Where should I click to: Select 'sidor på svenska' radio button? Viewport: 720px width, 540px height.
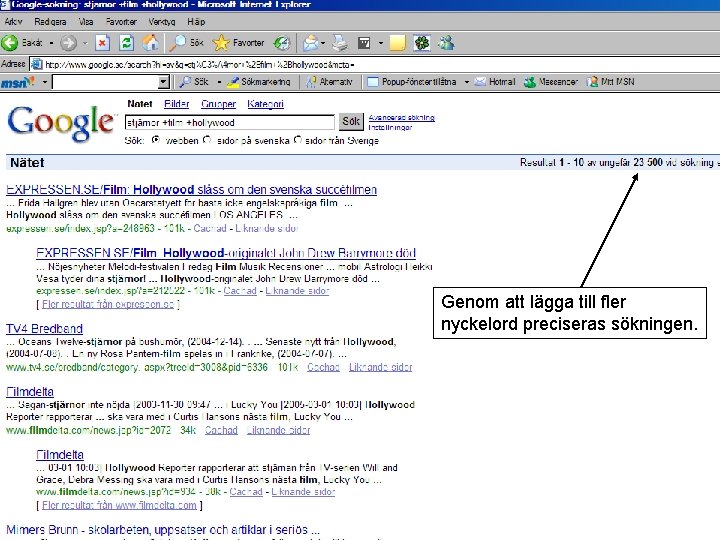[207, 140]
